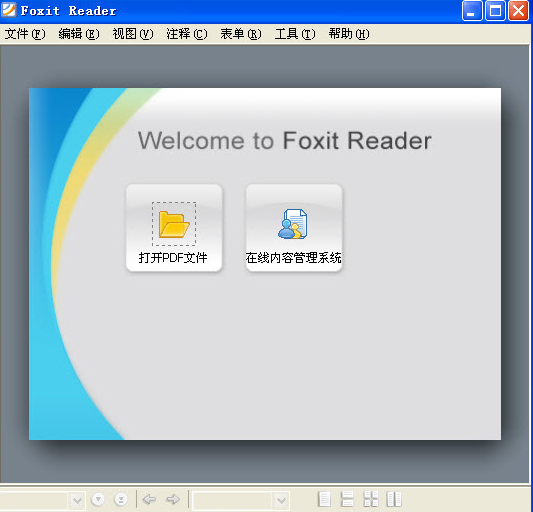Select facing pages layout icon
Viewport: 533px width, 512px height.
[x=394, y=499]
